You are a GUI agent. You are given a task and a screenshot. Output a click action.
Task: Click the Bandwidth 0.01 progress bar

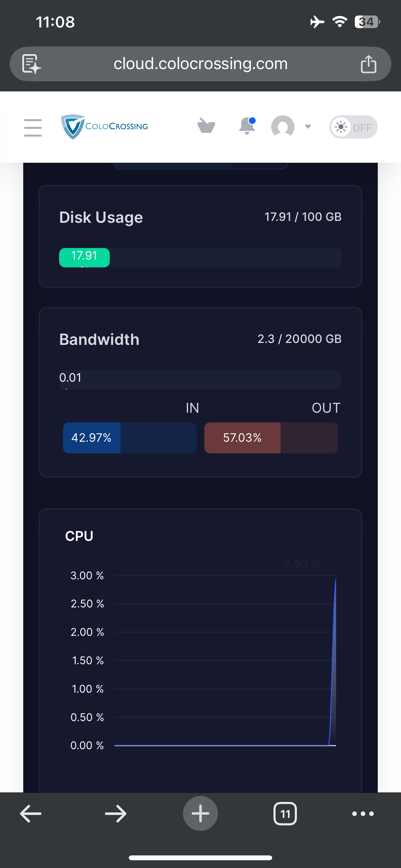[x=200, y=379]
